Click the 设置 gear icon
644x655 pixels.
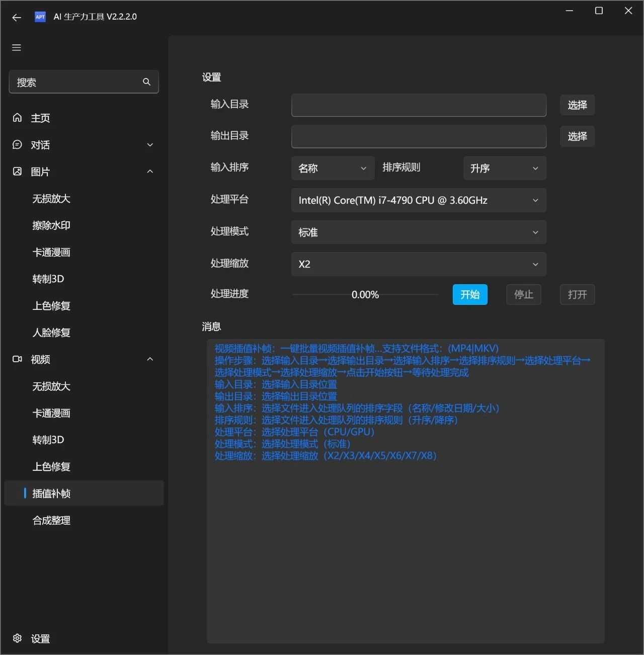click(x=18, y=638)
